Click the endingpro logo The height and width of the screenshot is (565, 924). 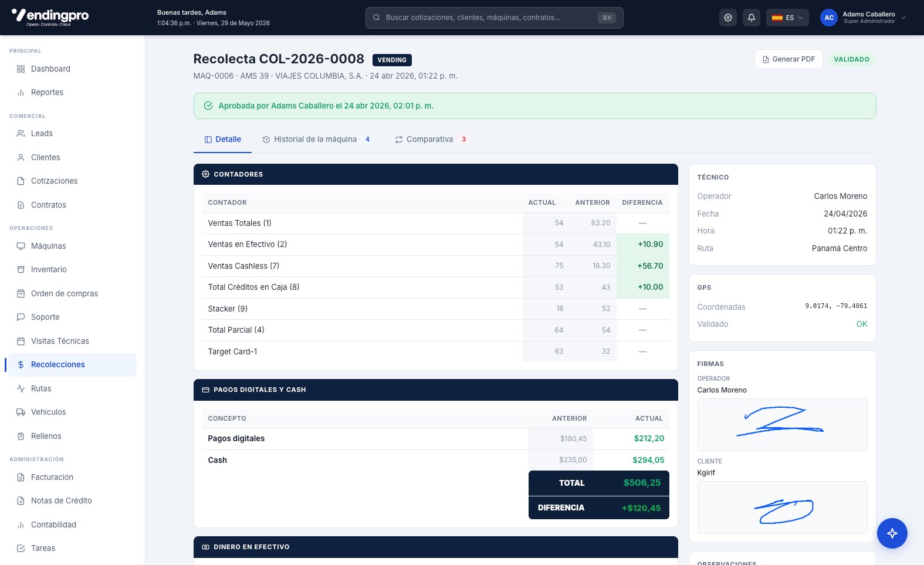point(50,16)
